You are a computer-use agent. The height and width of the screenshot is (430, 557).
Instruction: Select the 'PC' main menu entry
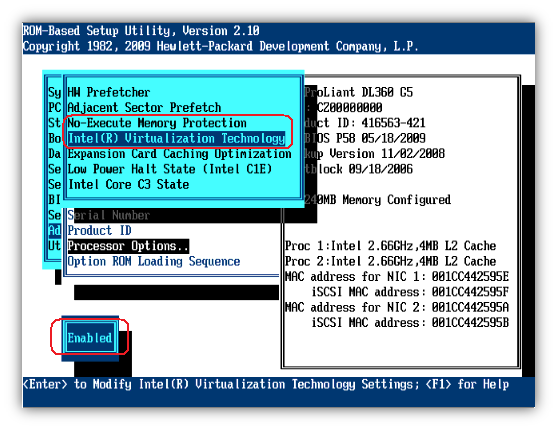tap(54, 108)
